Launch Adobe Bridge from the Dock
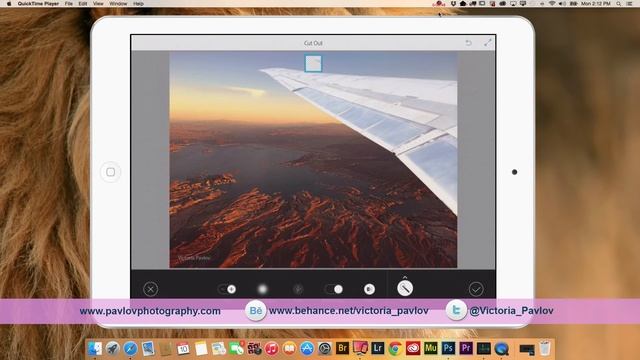 342,348
